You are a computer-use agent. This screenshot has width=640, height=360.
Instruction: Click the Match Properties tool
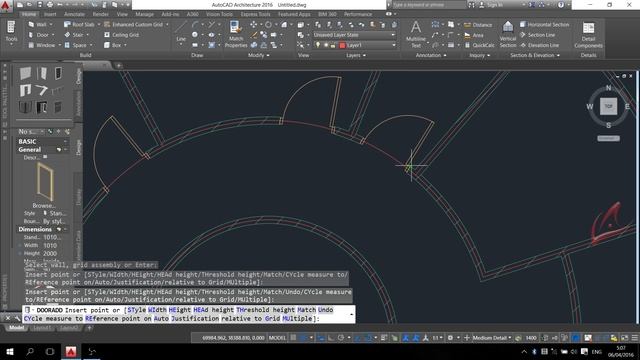236,34
